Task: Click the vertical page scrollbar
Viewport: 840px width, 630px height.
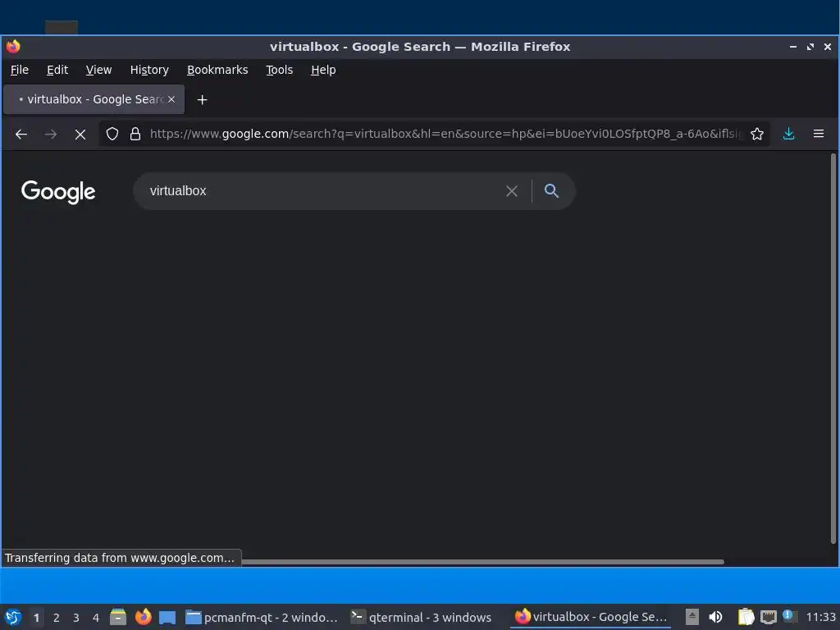Action: (833, 348)
